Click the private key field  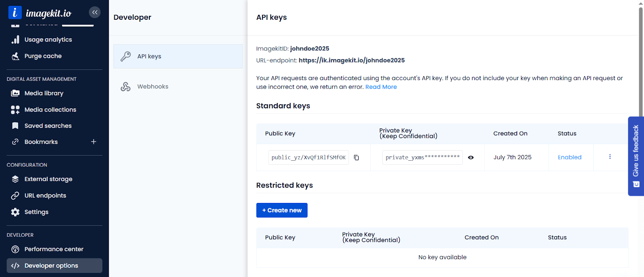click(422, 157)
